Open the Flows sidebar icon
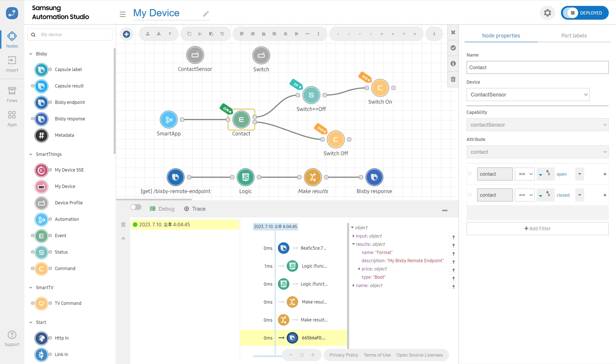 [12, 94]
